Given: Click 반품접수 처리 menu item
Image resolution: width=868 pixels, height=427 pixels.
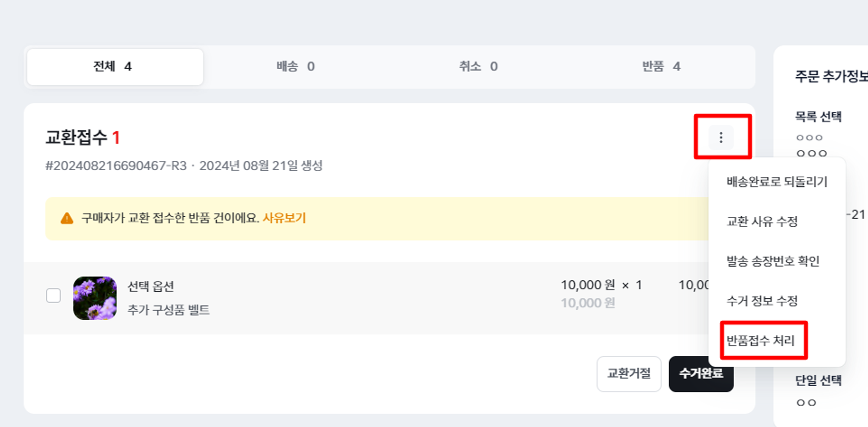Looking at the screenshot, I should (761, 341).
